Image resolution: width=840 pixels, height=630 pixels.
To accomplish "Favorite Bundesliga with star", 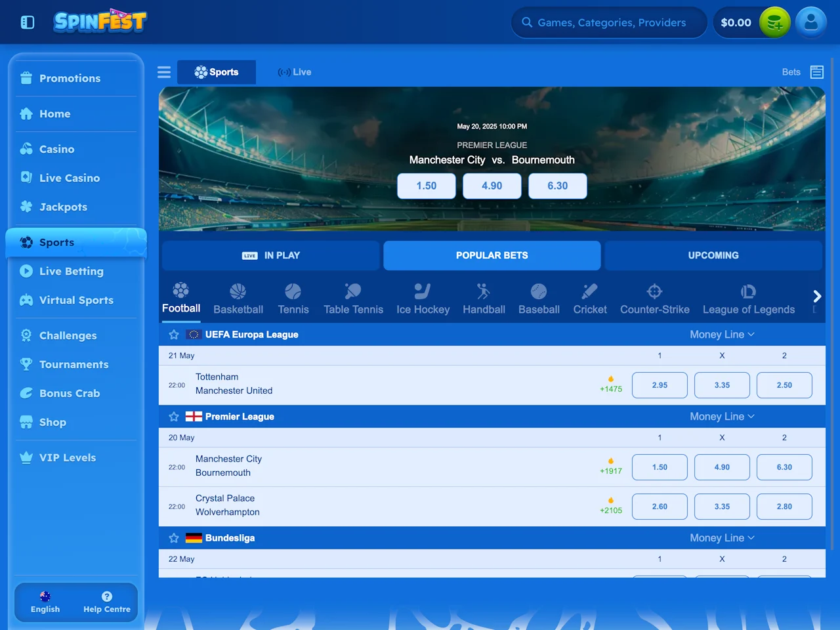I will [174, 538].
